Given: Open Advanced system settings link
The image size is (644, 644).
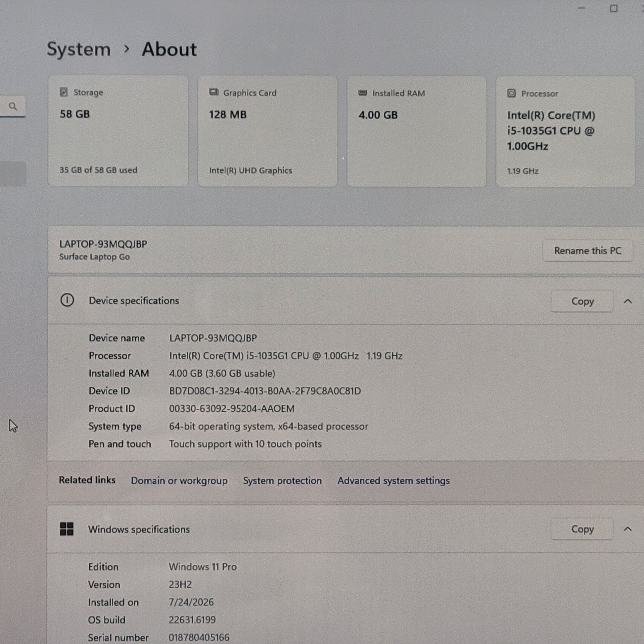Looking at the screenshot, I should coord(393,481).
